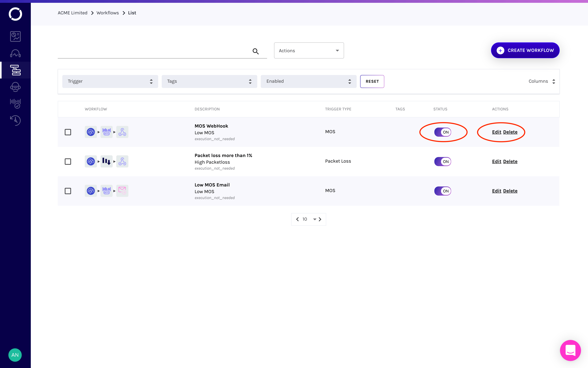Click the webhook action icon in Packet loss row
Image resolution: width=588 pixels, height=368 pixels.
click(x=122, y=161)
